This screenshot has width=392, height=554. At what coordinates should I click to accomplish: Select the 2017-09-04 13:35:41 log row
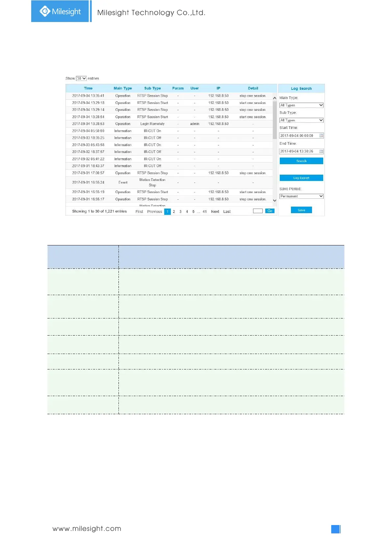tap(169, 96)
